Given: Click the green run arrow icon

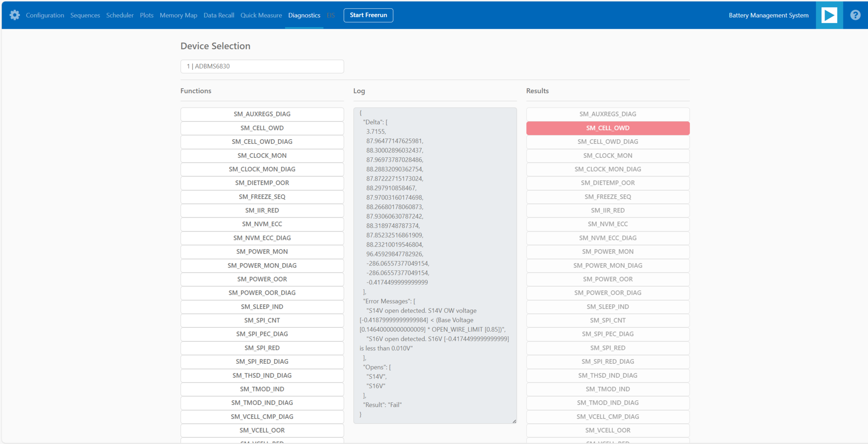Looking at the screenshot, I should pyautogui.click(x=829, y=15).
